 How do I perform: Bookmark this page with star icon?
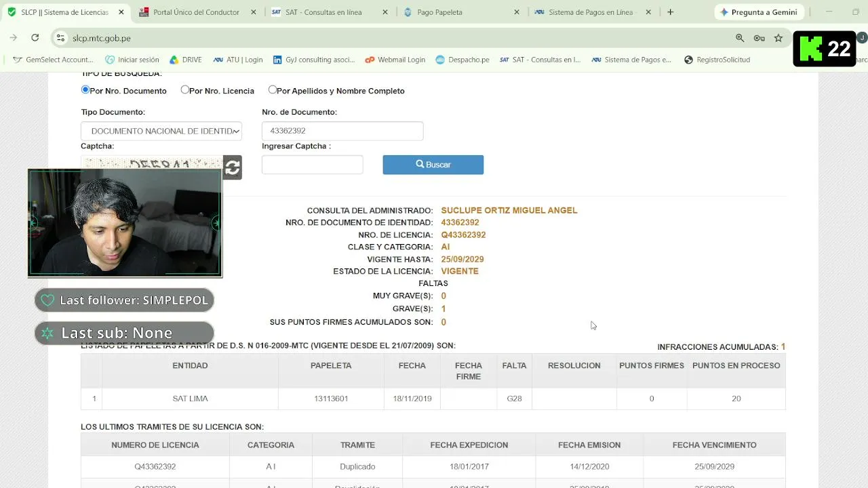tap(778, 38)
